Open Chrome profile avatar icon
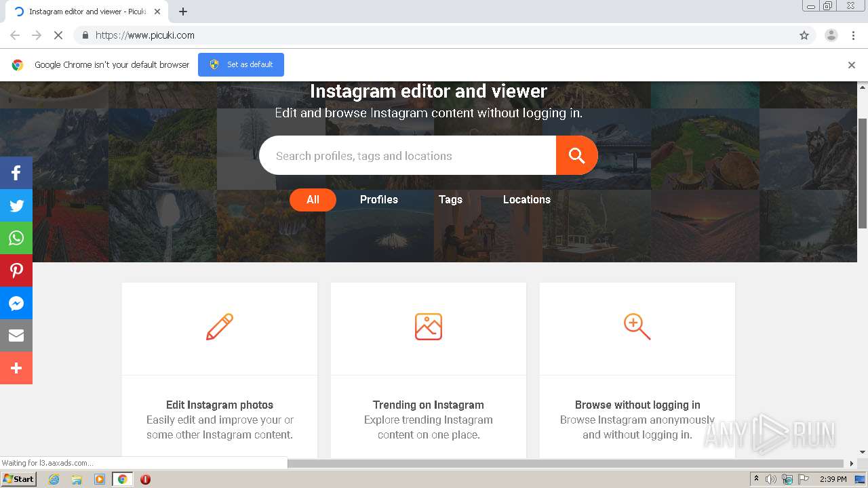 point(831,35)
